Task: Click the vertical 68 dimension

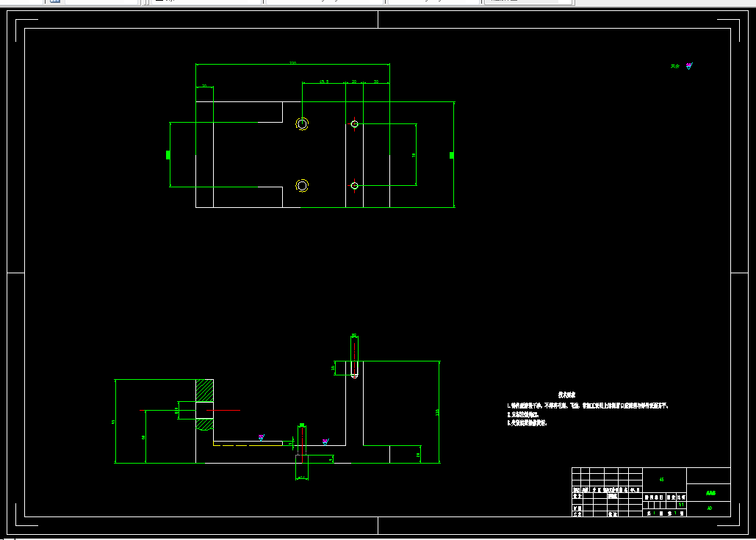Action: [x=144, y=437]
